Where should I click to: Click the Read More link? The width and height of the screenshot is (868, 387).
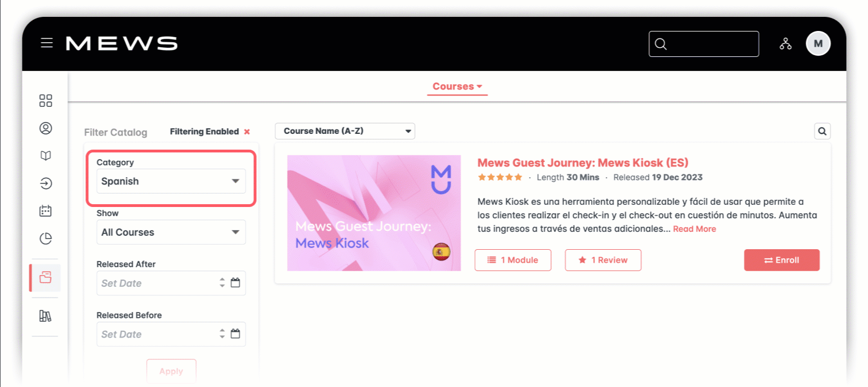pos(694,229)
